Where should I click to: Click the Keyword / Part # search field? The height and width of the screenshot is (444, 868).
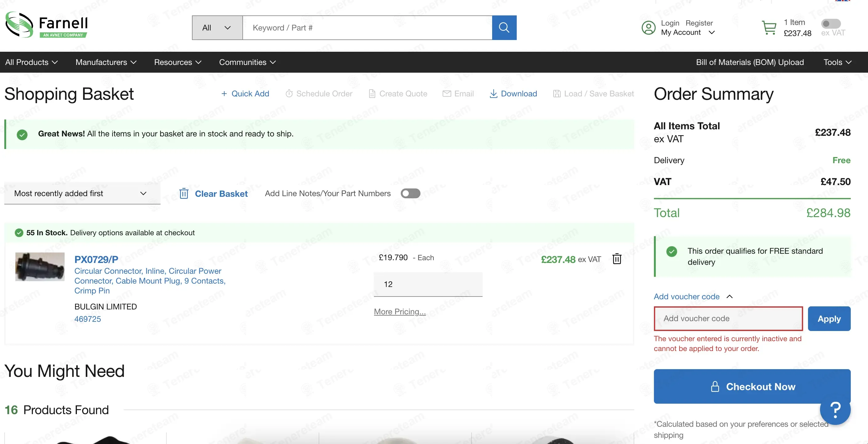[367, 28]
